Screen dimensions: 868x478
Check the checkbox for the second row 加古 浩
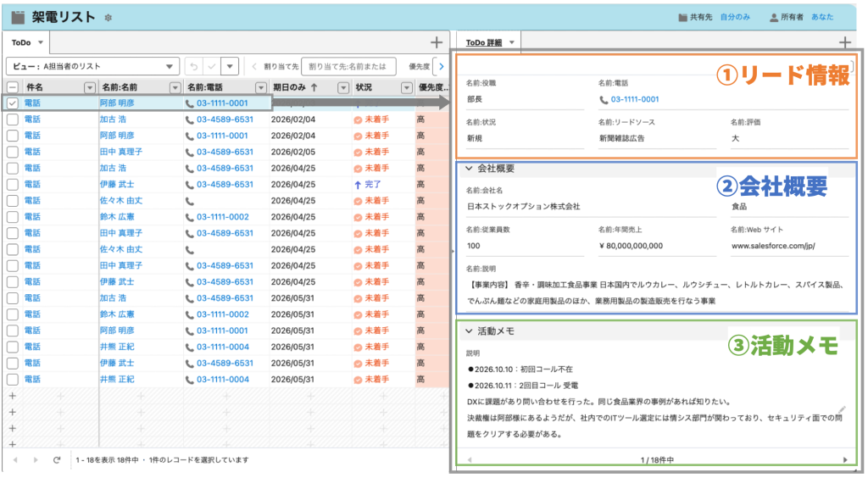[x=12, y=119]
